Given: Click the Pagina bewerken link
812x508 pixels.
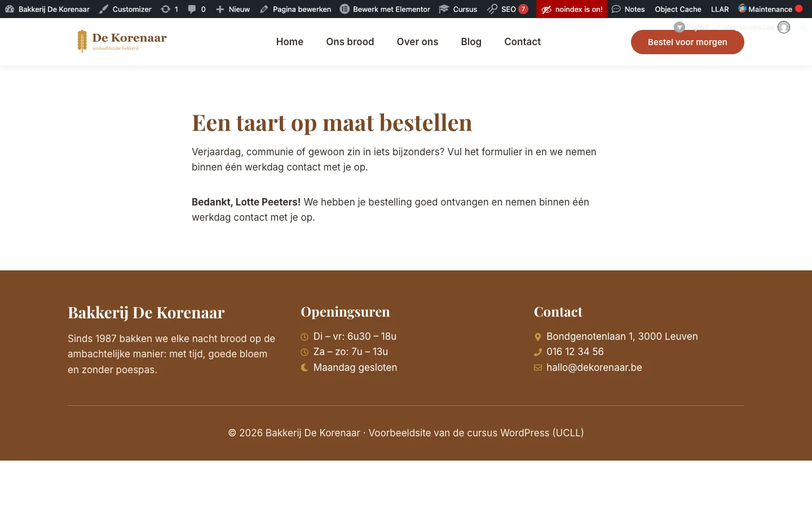Looking at the screenshot, I should coord(295,9).
